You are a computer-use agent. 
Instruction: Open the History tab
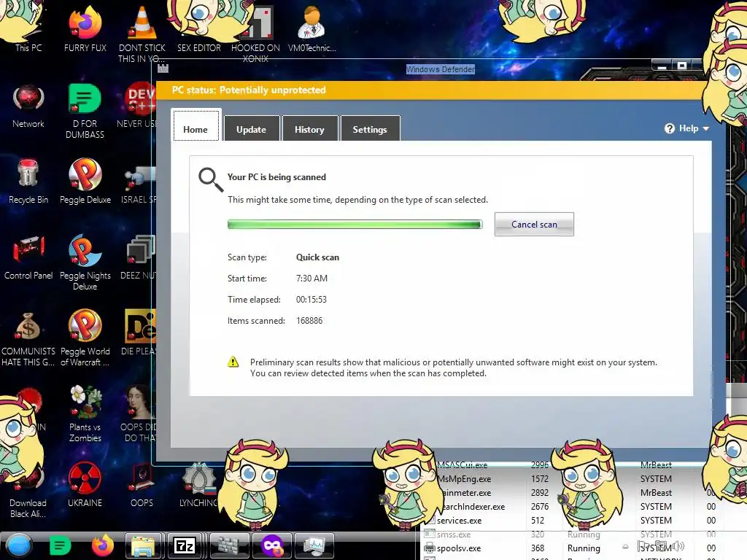(309, 128)
